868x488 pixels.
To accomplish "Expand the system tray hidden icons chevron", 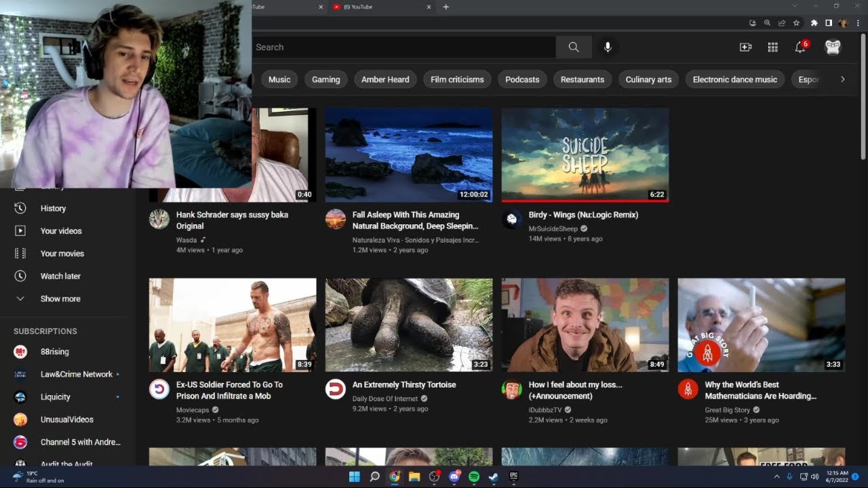I will 777,476.
